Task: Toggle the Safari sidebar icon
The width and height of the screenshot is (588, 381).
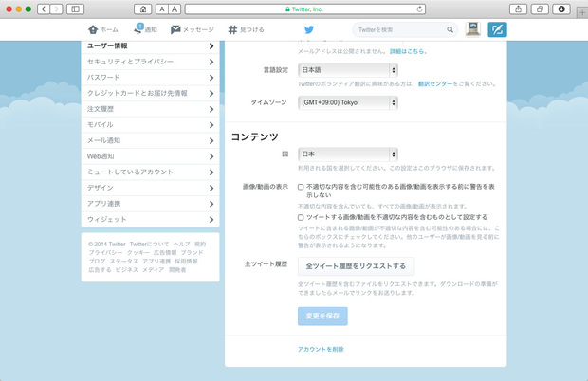Action: pyautogui.click(x=75, y=9)
